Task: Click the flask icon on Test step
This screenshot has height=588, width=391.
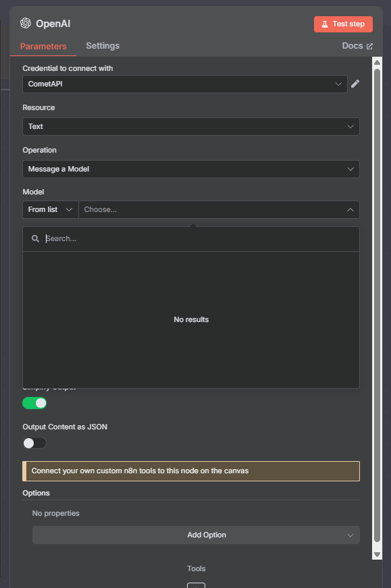Action: point(325,24)
